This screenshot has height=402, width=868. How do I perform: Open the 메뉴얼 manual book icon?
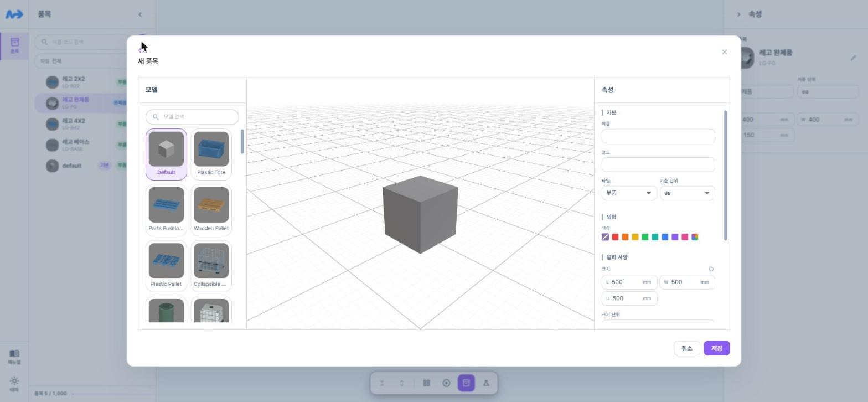click(14, 357)
